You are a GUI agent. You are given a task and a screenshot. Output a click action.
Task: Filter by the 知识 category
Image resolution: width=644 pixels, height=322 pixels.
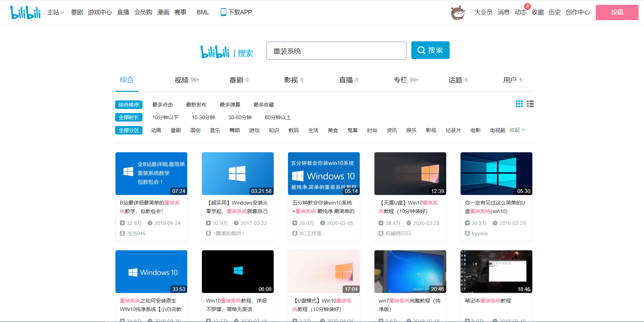tap(274, 130)
